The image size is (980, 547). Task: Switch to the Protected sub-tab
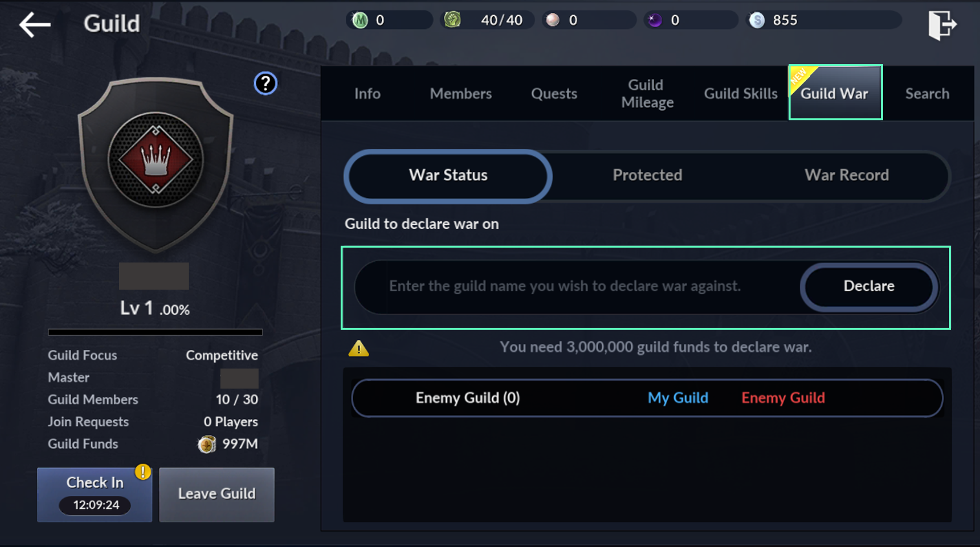(x=647, y=175)
